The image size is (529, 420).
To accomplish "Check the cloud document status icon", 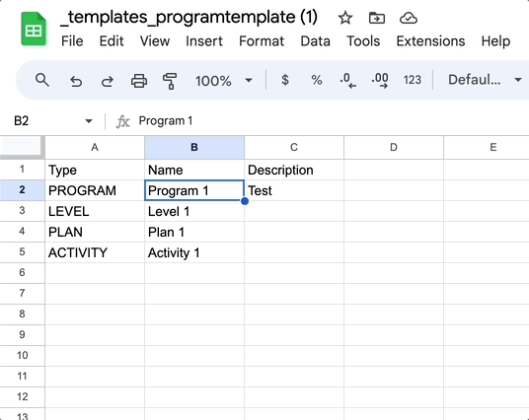I will click(x=409, y=18).
